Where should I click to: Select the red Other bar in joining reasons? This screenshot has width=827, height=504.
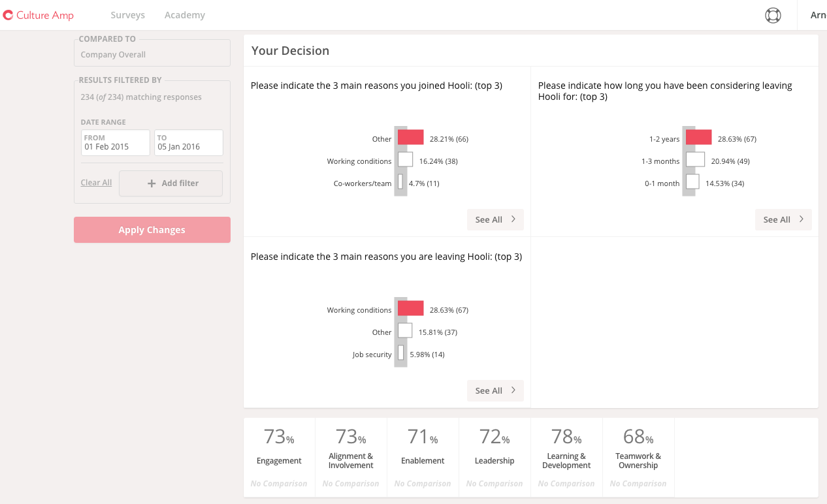pos(411,138)
